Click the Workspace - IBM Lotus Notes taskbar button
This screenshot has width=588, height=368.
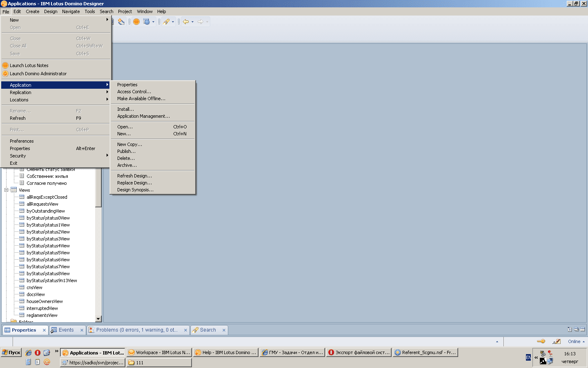[x=159, y=352]
